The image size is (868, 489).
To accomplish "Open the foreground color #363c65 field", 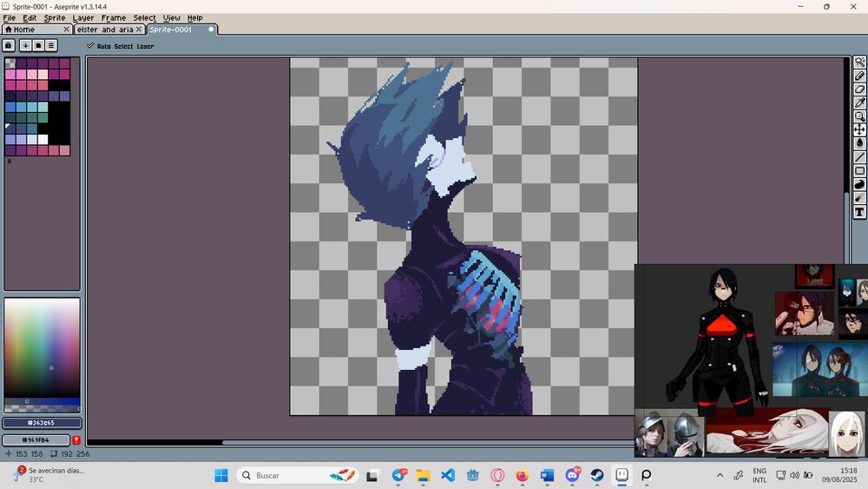I will coord(42,423).
